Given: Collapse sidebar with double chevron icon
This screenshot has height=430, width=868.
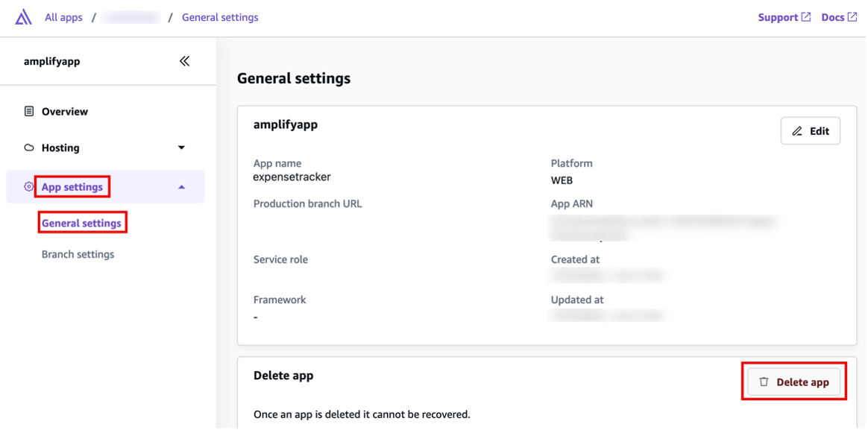Looking at the screenshot, I should (x=184, y=61).
